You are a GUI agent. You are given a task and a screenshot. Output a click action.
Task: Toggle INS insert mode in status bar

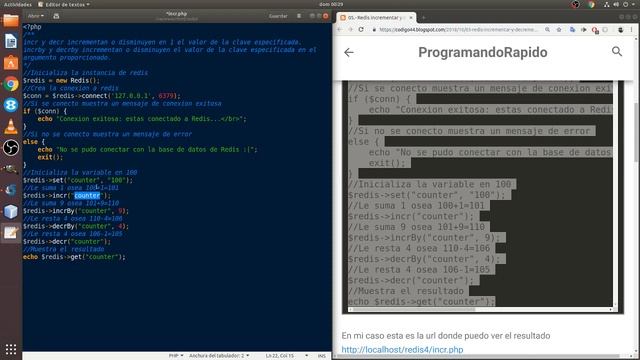click(x=322, y=356)
